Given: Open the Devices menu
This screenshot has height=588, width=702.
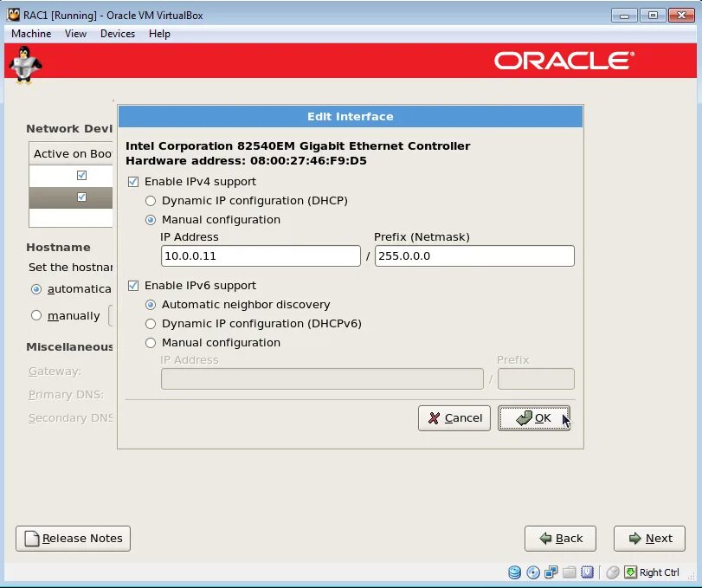Looking at the screenshot, I should 118,34.
